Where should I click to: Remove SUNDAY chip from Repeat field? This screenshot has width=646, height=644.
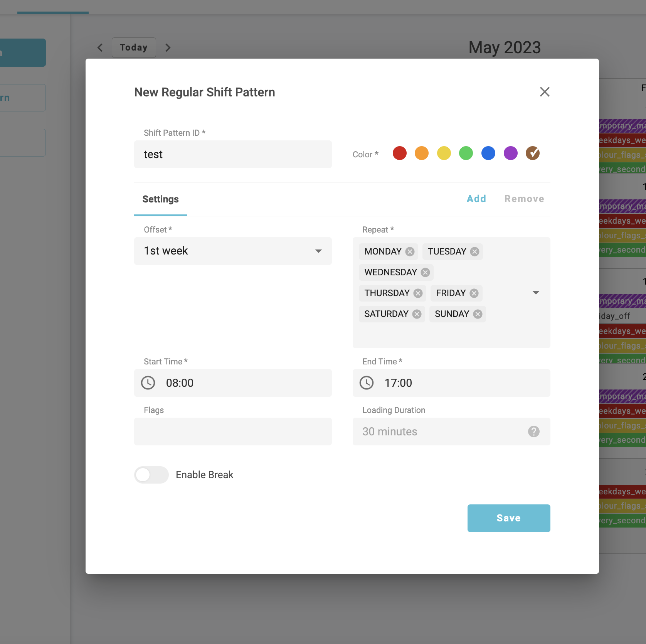(x=478, y=314)
